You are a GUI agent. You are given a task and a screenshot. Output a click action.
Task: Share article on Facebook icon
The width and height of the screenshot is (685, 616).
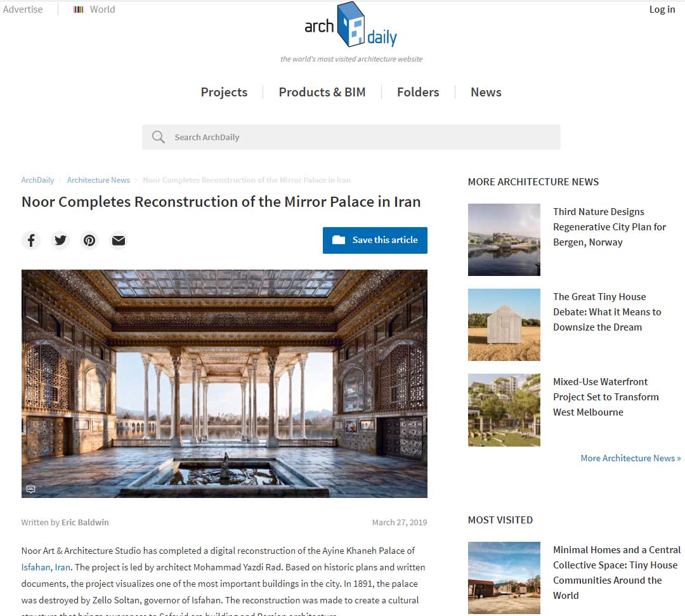[30, 240]
